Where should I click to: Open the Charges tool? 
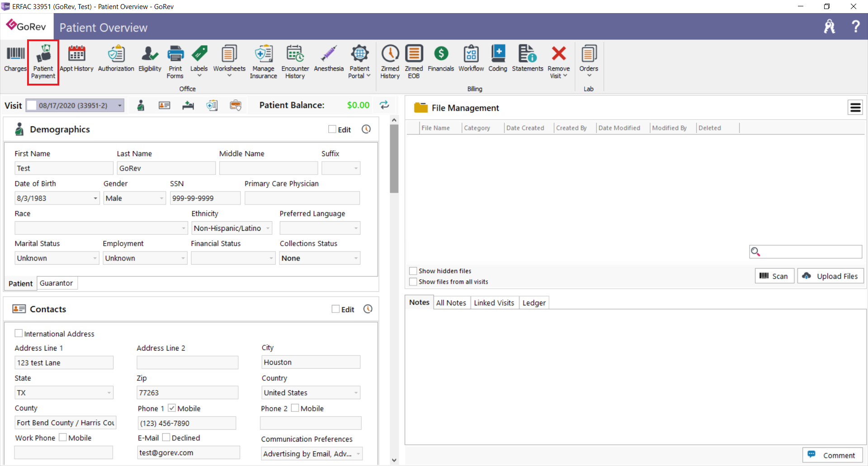[x=15, y=59]
